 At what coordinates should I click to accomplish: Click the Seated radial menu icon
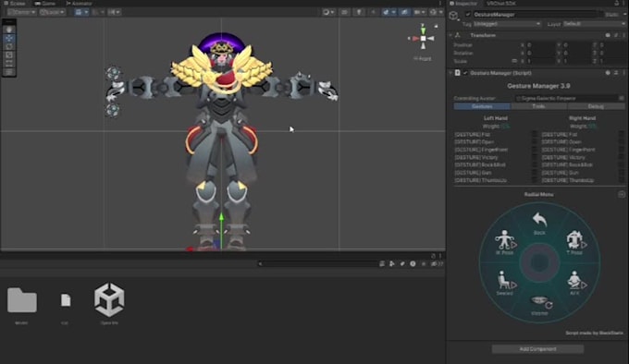[x=505, y=280]
